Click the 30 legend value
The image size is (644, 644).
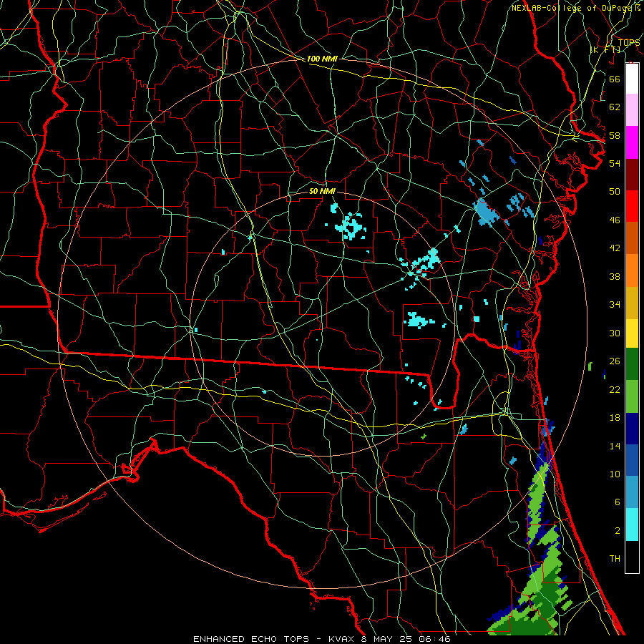click(x=615, y=333)
